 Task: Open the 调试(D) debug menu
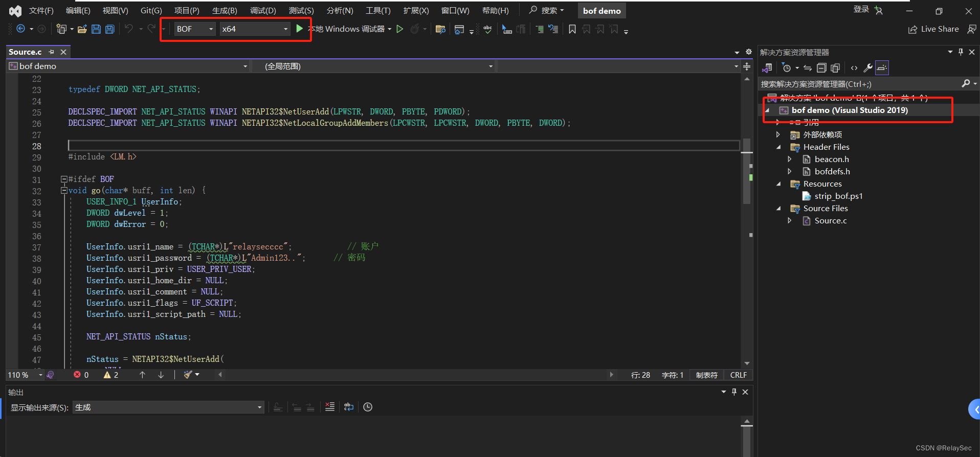pos(263,11)
